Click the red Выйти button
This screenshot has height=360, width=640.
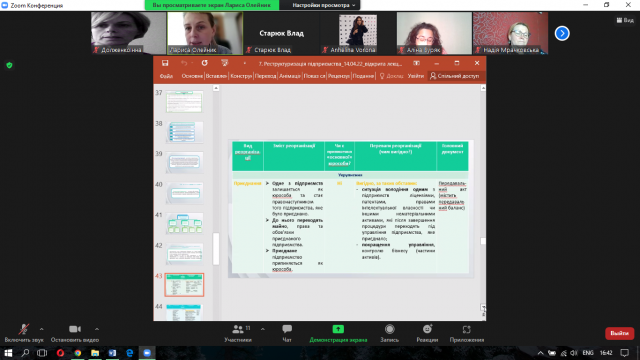pyautogui.click(x=619, y=333)
